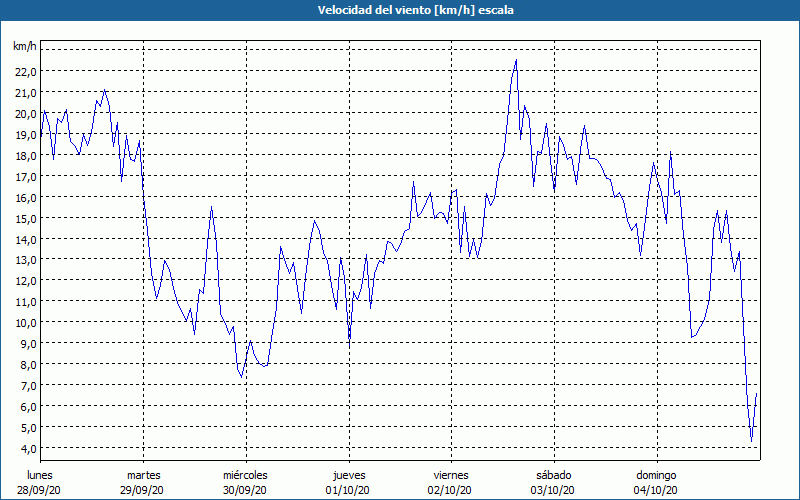Click the highest wind peak above 22 km/h

516,61
